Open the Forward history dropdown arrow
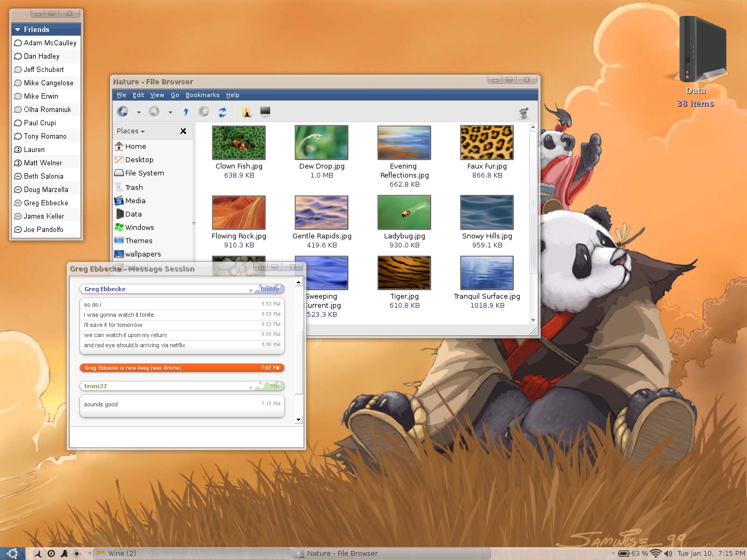 [170, 113]
